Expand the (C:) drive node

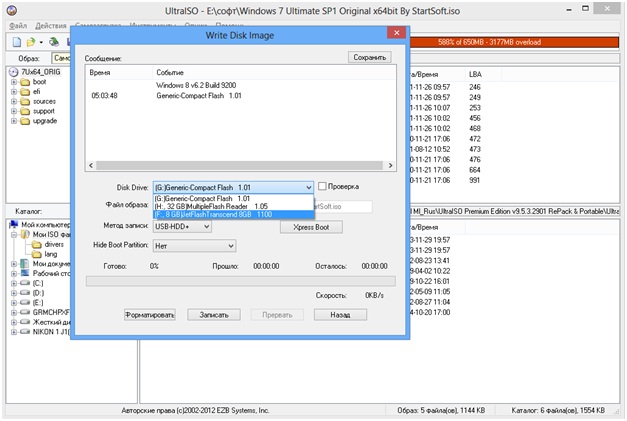(x=14, y=283)
